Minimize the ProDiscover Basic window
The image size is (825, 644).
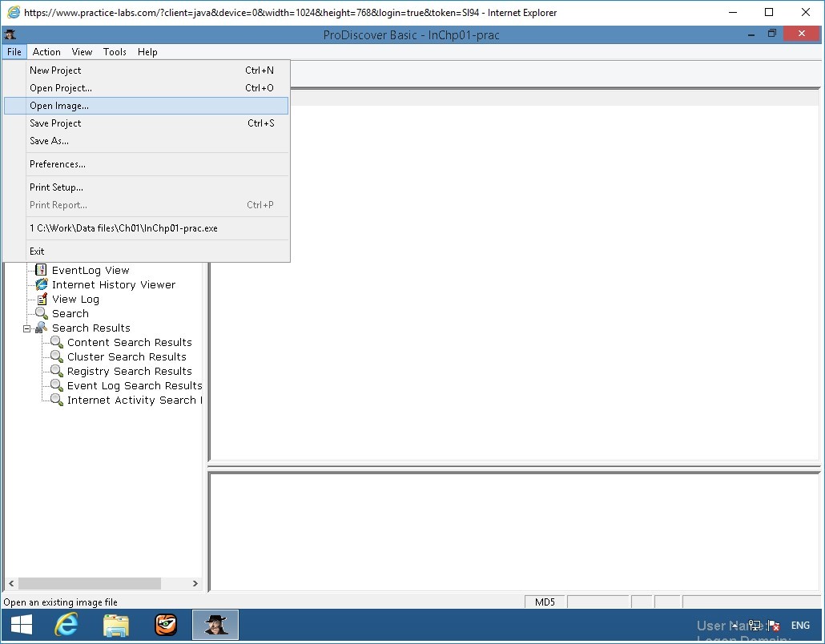(x=751, y=34)
